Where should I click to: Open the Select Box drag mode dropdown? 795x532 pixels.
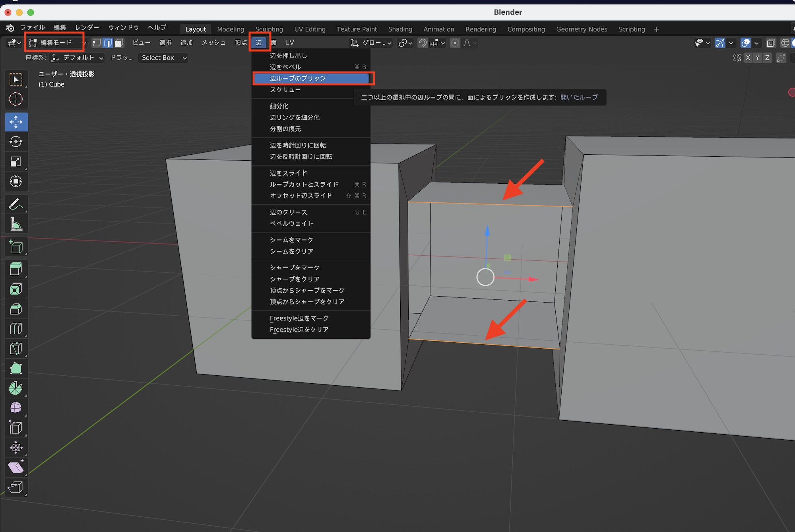163,58
